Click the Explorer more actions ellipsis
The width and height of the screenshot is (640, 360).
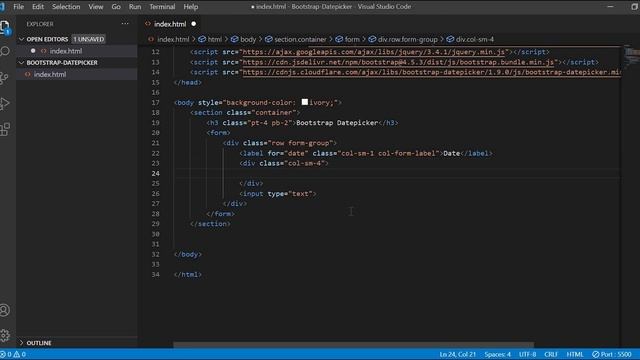pyautogui.click(x=125, y=24)
